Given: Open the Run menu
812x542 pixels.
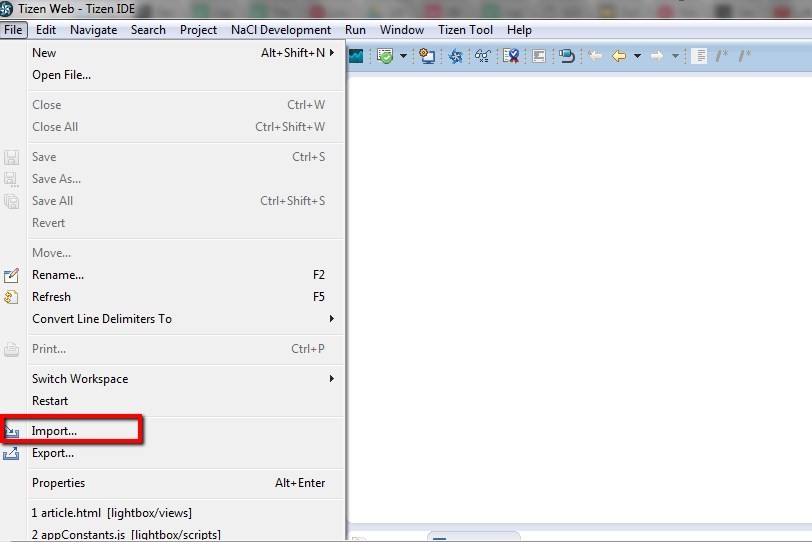Looking at the screenshot, I should (355, 30).
